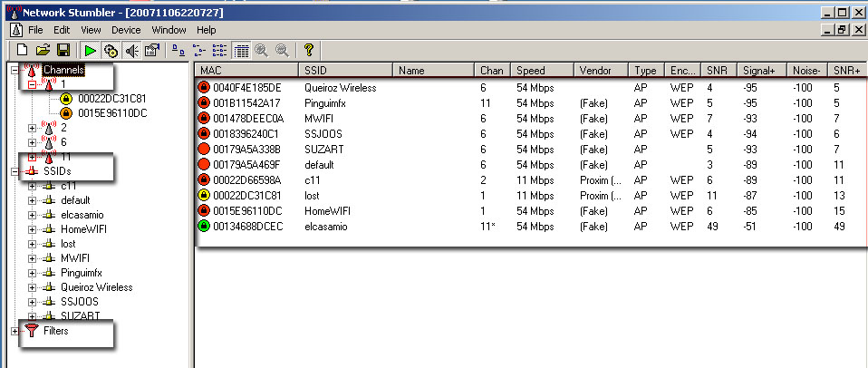
Task: Toggle auto-configure with the gears icon
Action: click(x=111, y=51)
